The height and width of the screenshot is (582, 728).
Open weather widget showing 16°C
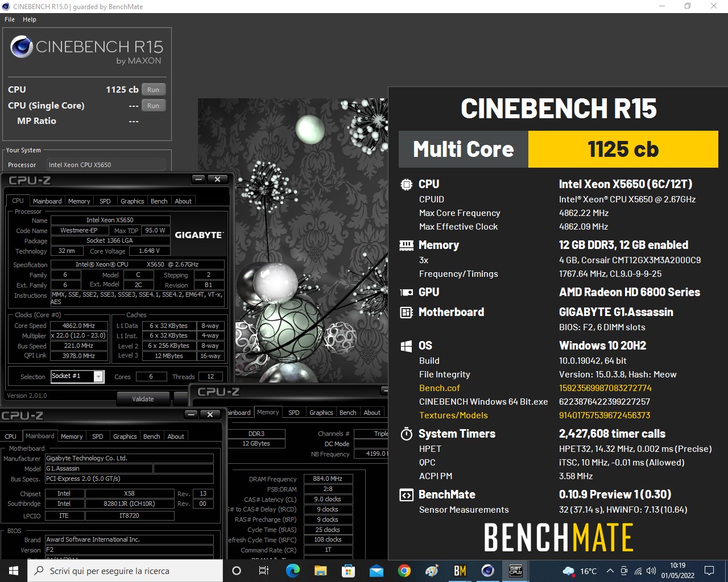point(580,571)
